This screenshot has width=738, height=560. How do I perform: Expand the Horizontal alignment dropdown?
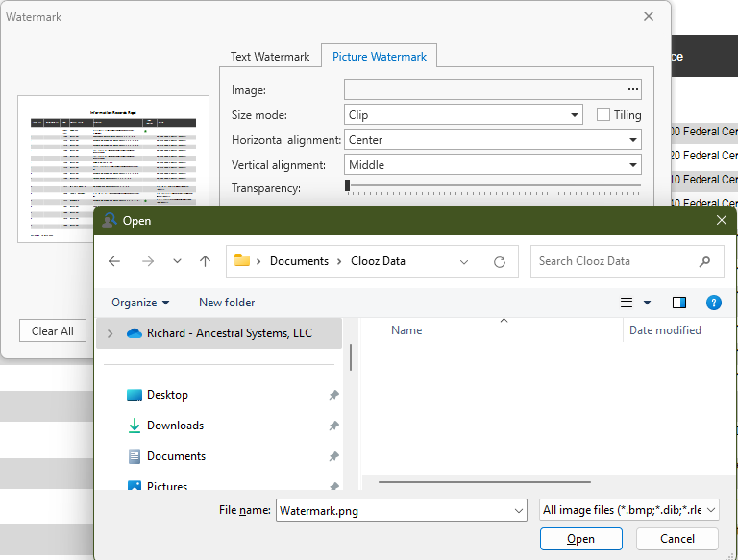pyautogui.click(x=492, y=140)
